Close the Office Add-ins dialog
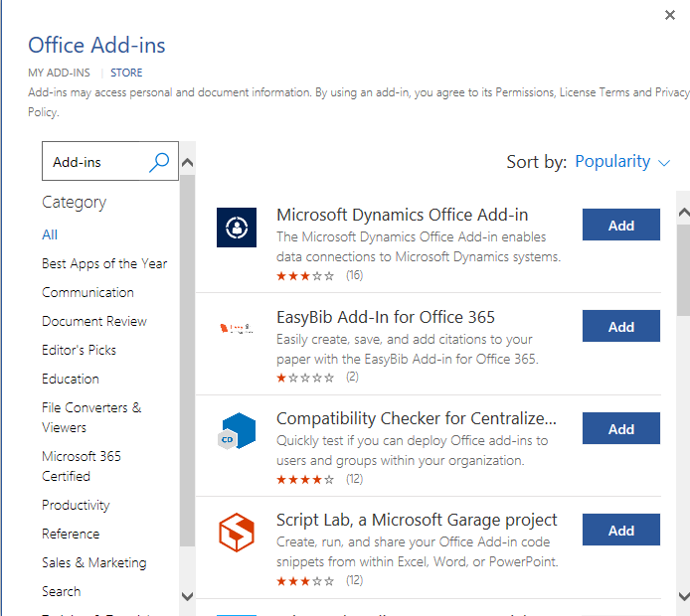Screen dimensions: 690x616 (x=670, y=15)
